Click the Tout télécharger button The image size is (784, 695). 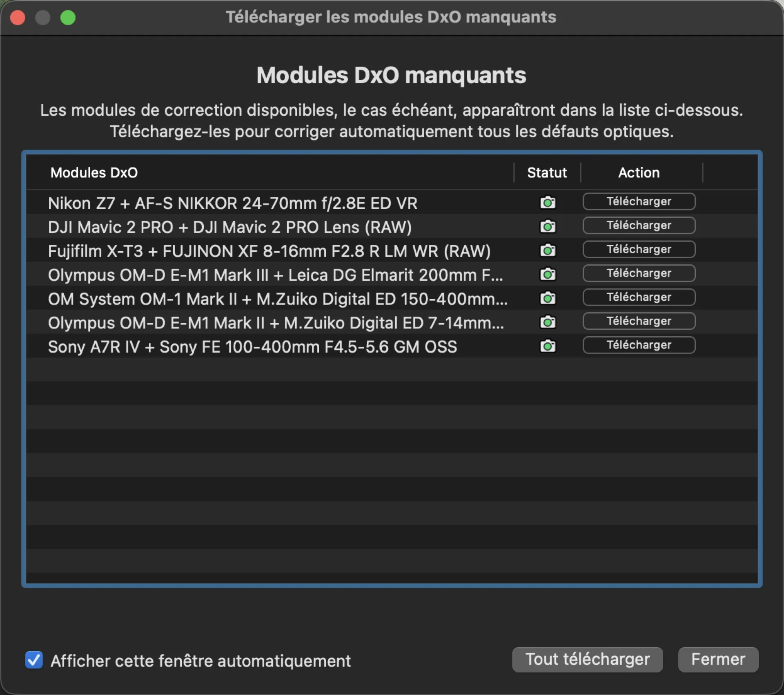point(587,659)
